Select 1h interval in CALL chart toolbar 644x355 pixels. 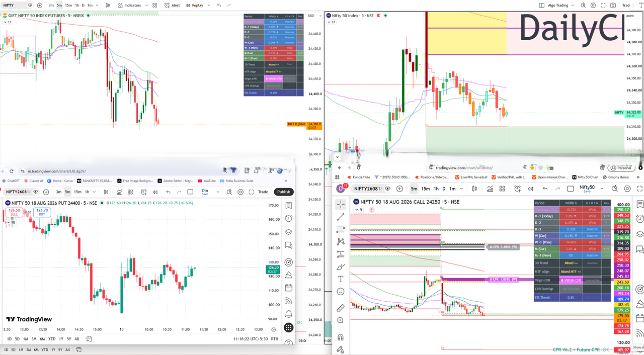pos(437,189)
